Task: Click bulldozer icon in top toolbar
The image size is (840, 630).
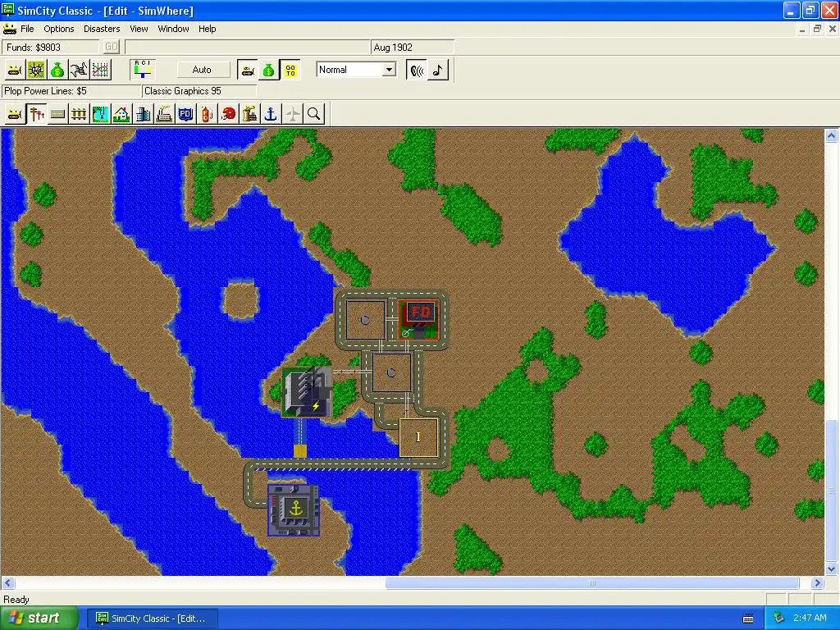Action: click(15, 71)
